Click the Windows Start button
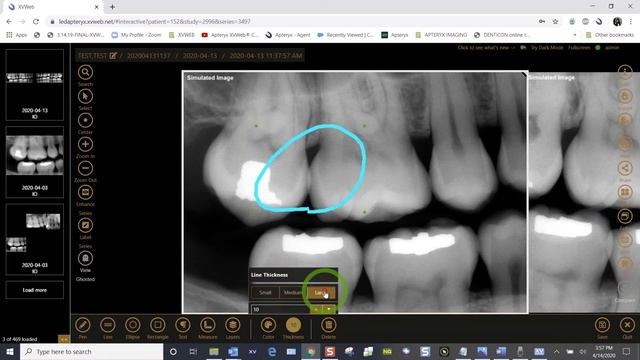The image size is (640, 360). [x=10, y=351]
